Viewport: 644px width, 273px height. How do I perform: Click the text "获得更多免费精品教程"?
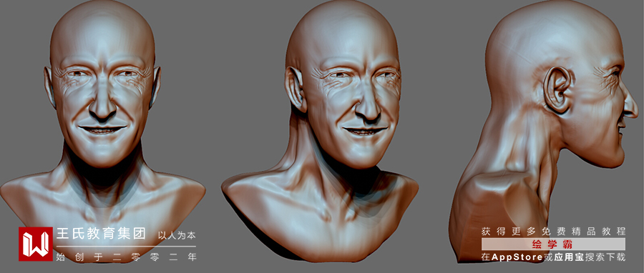pyautogui.click(x=554, y=231)
